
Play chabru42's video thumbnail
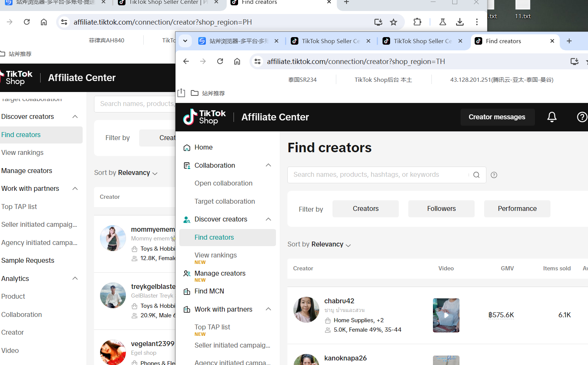click(x=446, y=315)
